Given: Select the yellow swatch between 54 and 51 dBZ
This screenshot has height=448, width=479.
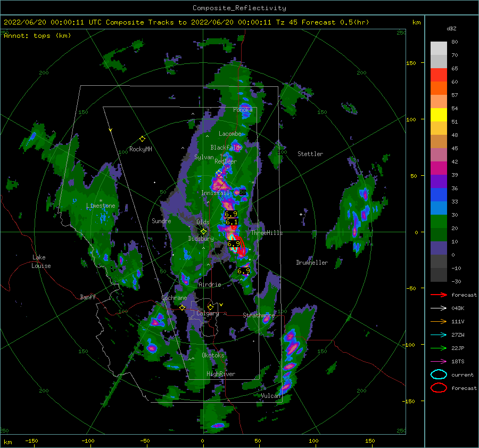Looking at the screenshot, I should point(439,115).
